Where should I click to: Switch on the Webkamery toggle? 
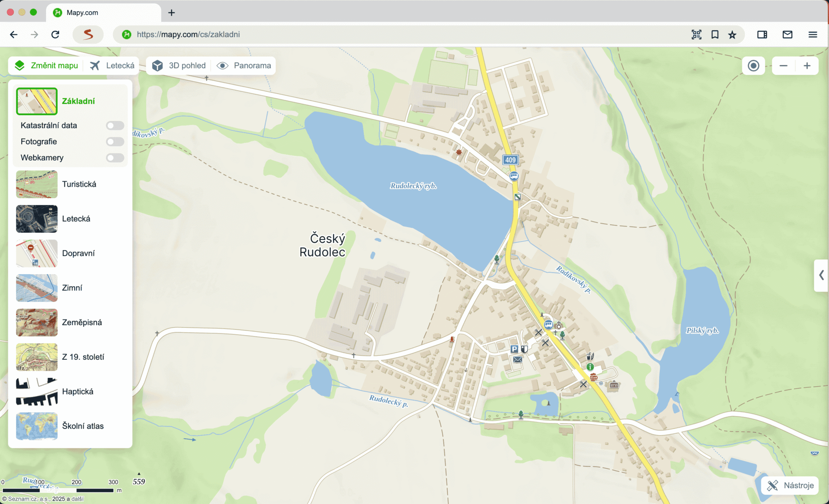pos(114,158)
